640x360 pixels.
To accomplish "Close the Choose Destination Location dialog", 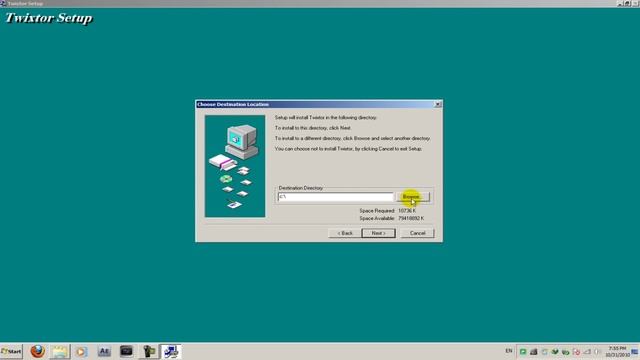I will [x=438, y=104].
